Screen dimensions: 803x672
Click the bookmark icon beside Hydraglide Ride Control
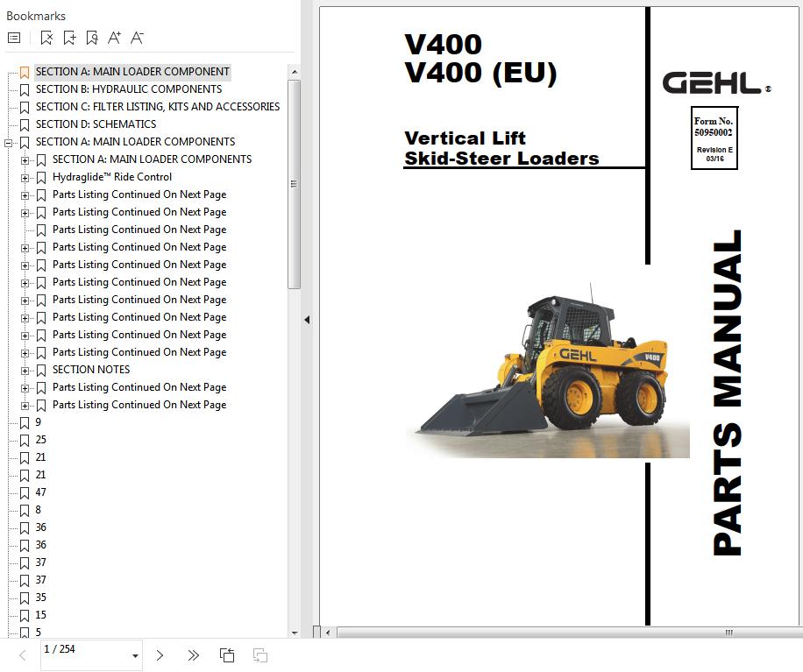click(x=41, y=178)
